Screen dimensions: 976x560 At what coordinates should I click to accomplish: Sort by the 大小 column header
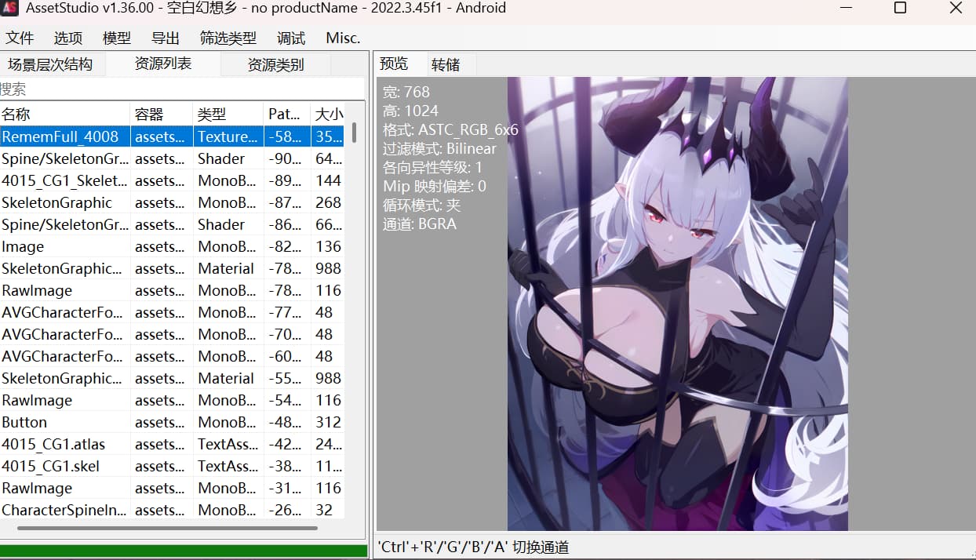pyautogui.click(x=329, y=115)
